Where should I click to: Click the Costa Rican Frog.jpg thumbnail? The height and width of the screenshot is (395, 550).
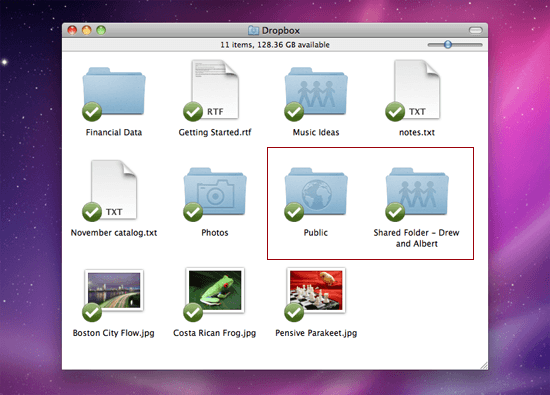215,290
